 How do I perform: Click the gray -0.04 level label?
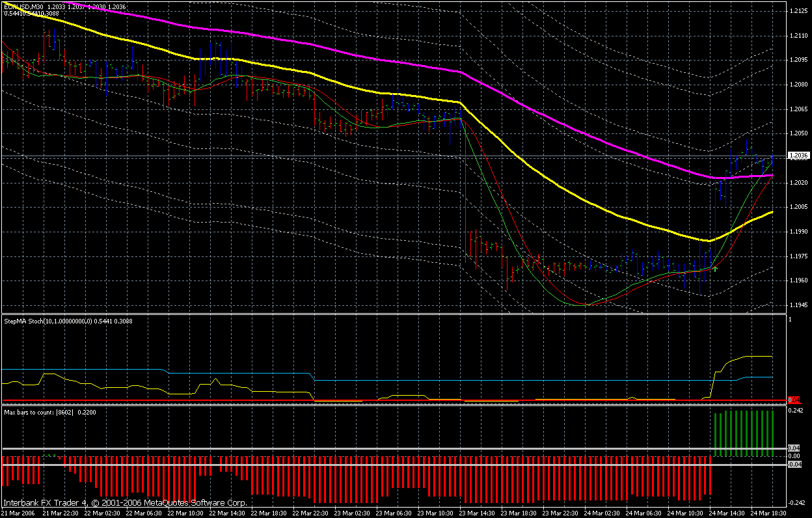point(794,464)
